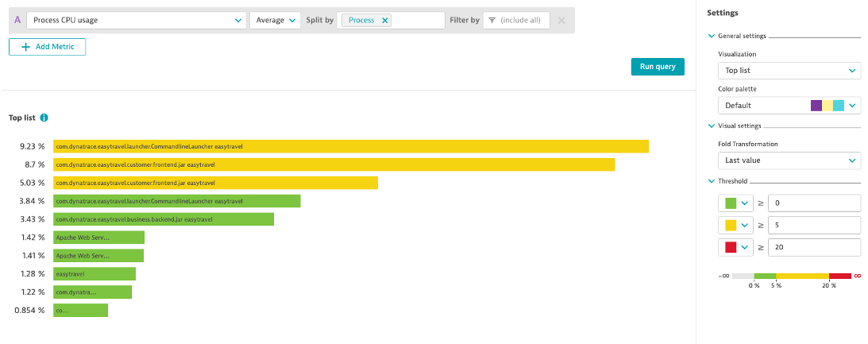The height and width of the screenshot is (344, 868).
Task: Select the 8.7 % customer.frontend.jar bar
Action: [334, 164]
